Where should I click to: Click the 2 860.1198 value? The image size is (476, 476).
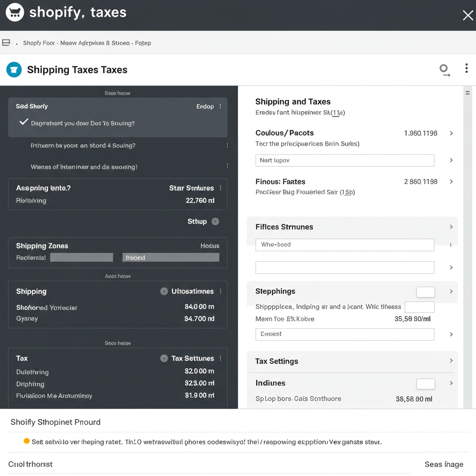[x=420, y=182]
